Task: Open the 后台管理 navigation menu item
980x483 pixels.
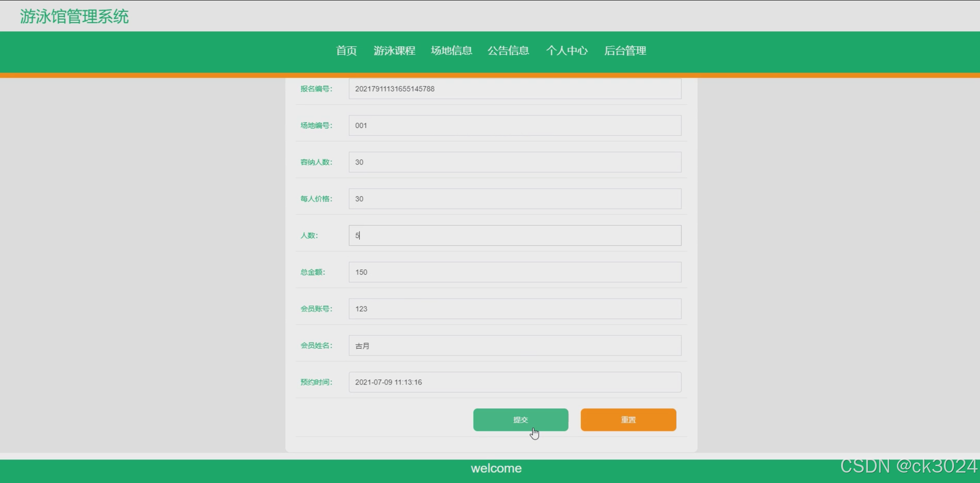Action: (625, 51)
